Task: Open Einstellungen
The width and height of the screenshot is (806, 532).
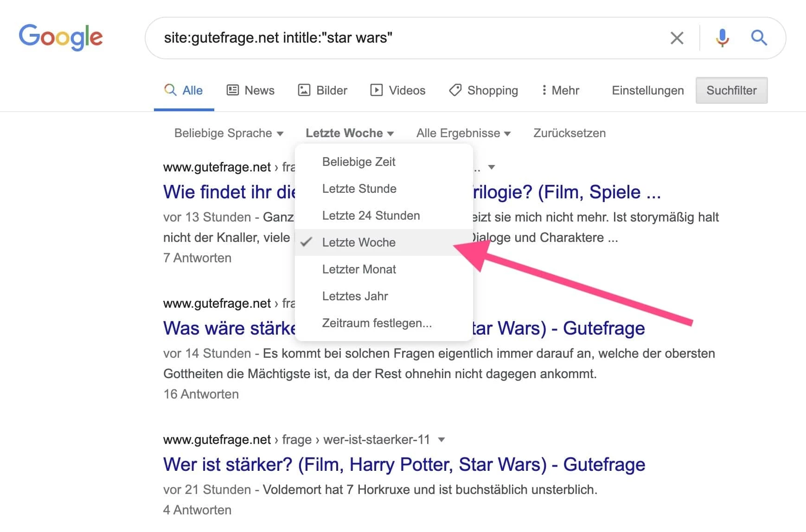Action: click(647, 90)
